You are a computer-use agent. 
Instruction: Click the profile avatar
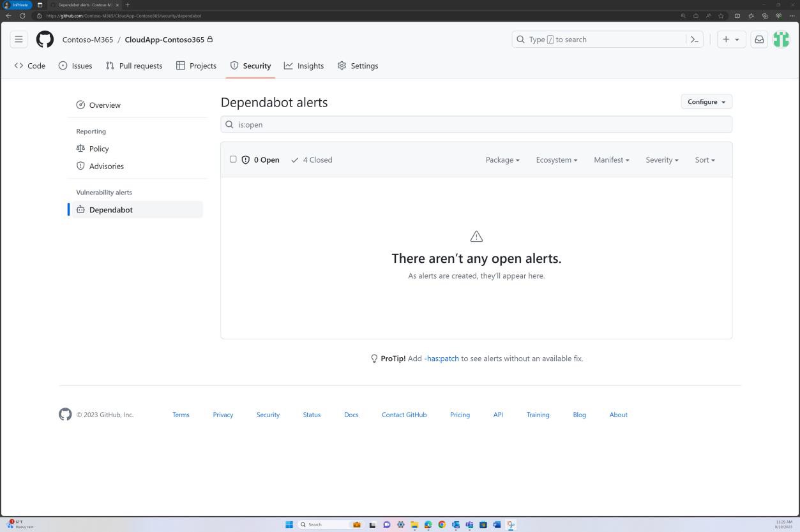point(780,39)
